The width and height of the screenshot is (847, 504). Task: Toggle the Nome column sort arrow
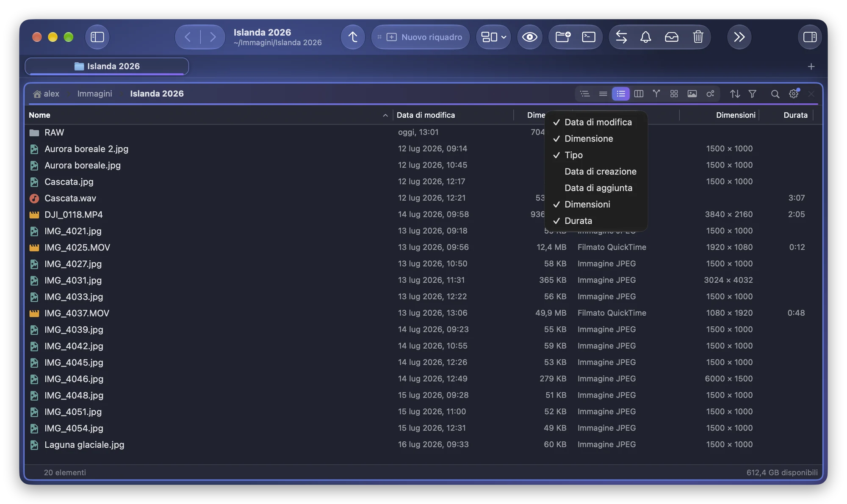tap(385, 115)
